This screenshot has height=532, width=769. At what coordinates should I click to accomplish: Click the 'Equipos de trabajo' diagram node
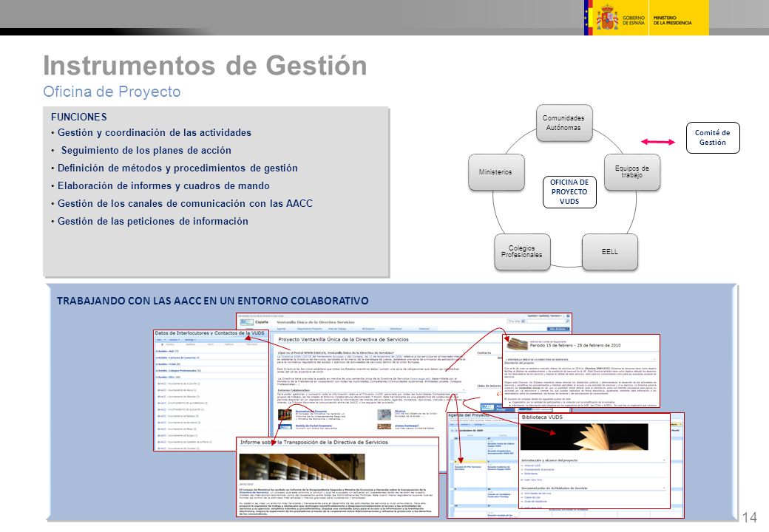click(632, 172)
